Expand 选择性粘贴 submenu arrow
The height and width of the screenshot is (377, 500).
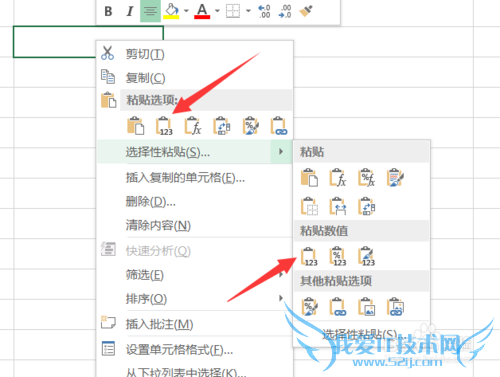coord(281,152)
